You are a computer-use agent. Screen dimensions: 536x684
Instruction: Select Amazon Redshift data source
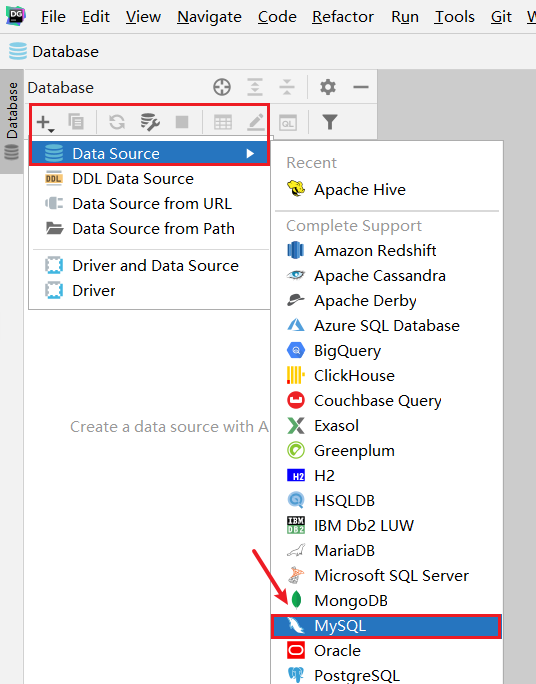click(387, 251)
